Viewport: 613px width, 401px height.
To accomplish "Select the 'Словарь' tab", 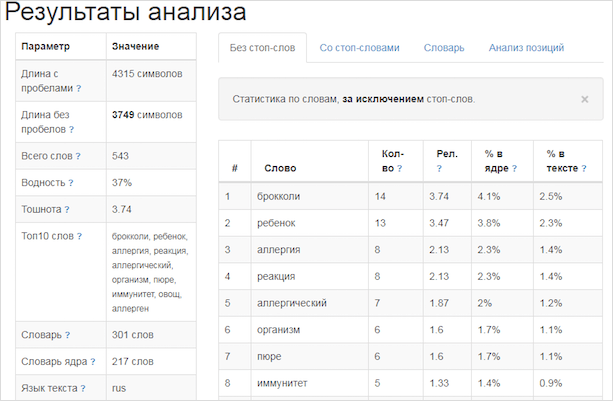I will [x=443, y=47].
